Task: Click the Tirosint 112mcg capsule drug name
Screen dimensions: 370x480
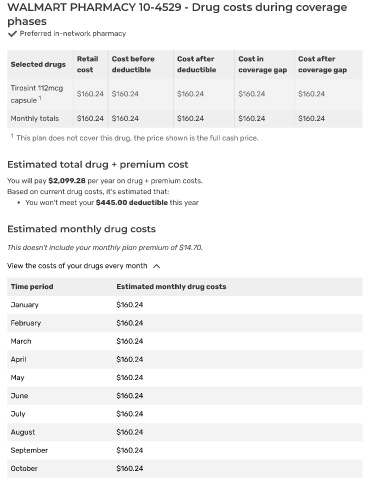Action: (37, 94)
